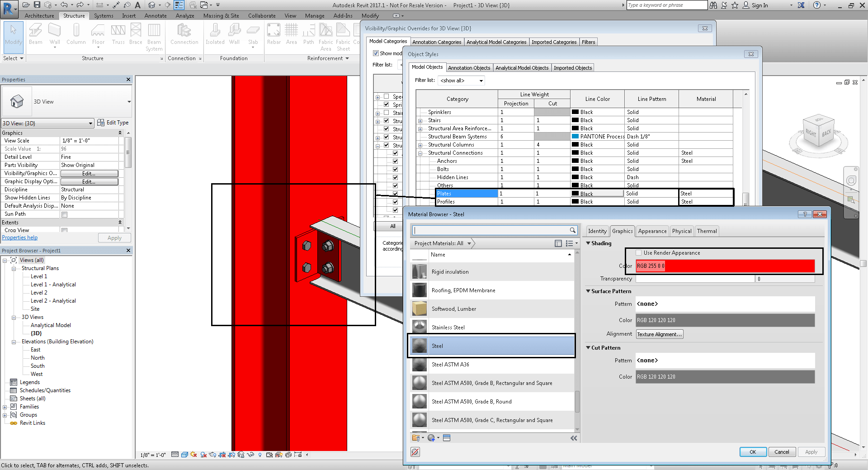This screenshot has height=470, width=868.
Task: Click the Crop View icon in view control bar
Action: 222,455
